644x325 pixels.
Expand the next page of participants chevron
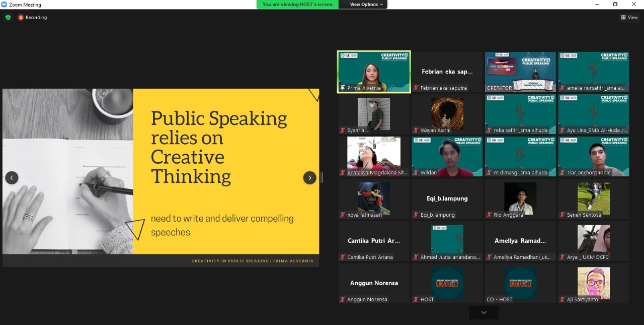click(x=484, y=312)
